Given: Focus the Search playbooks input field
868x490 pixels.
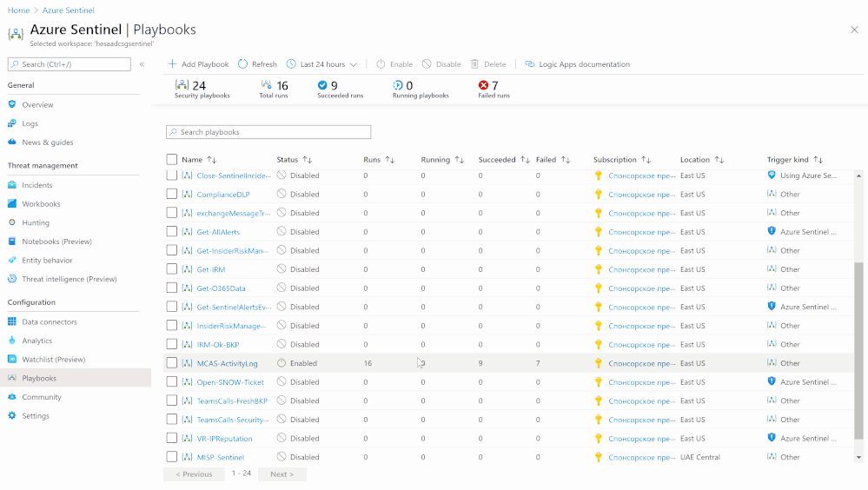Looking at the screenshot, I should (x=268, y=132).
